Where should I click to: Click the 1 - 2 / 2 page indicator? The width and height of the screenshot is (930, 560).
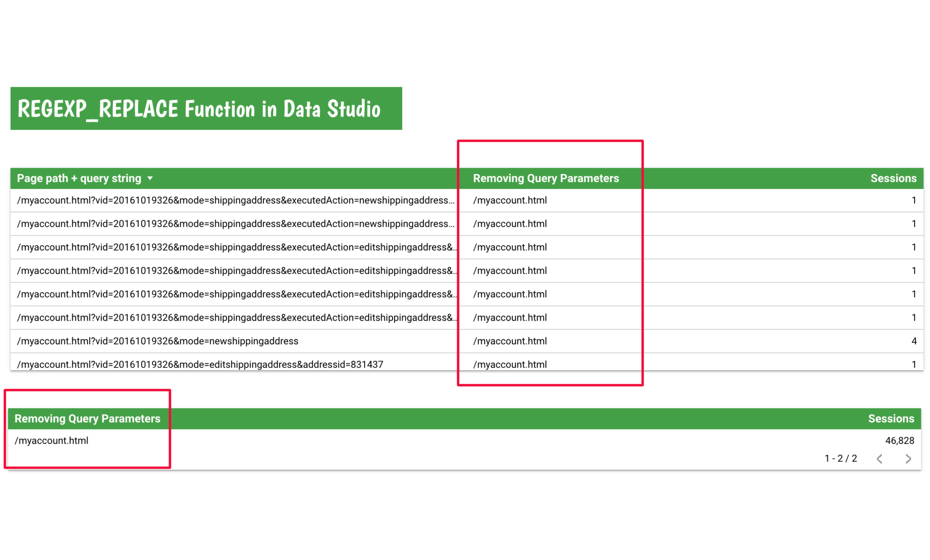(841, 458)
